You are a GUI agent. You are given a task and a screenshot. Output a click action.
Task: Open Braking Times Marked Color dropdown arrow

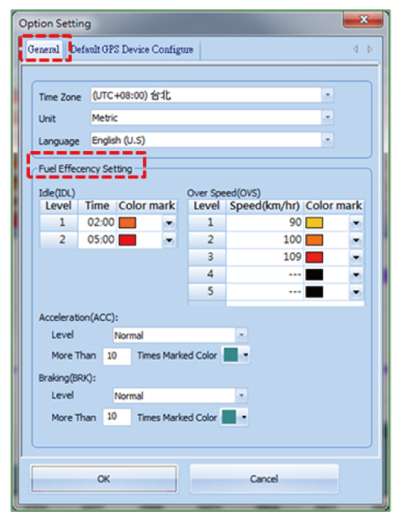pyautogui.click(x=244, y=417)
